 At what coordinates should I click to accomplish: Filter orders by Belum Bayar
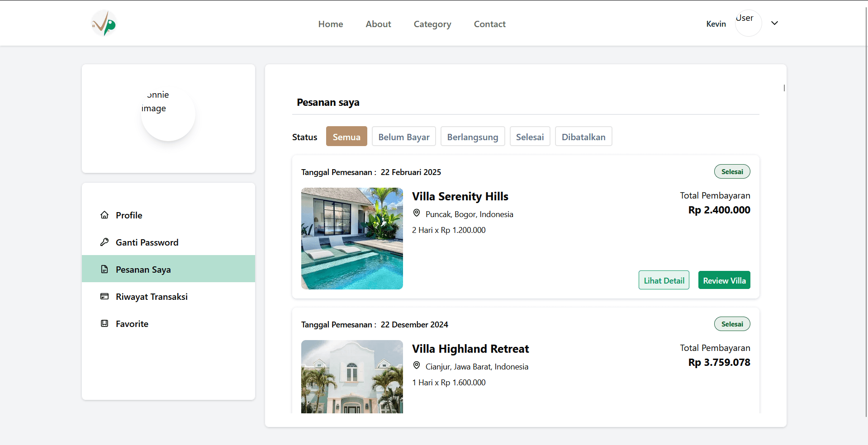404,136
